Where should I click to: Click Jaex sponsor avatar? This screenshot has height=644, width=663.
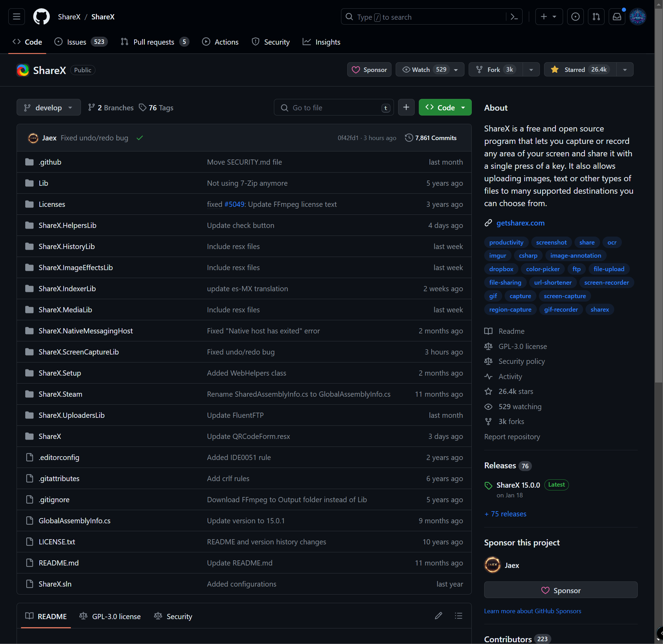(x=492, y=565)
